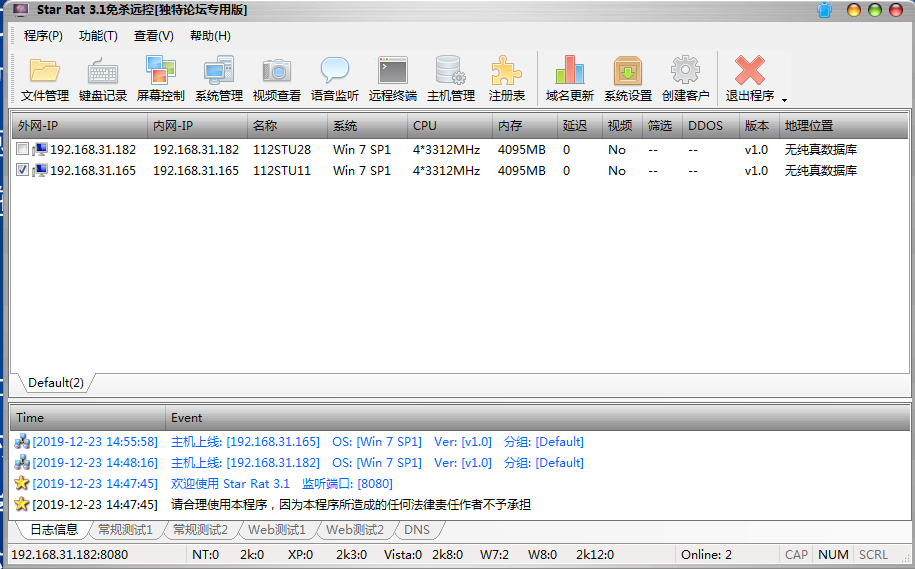The image size is (915, 569).
Task: Click the green title bar button
Action: pyautogui.click(x=875, y=10)
